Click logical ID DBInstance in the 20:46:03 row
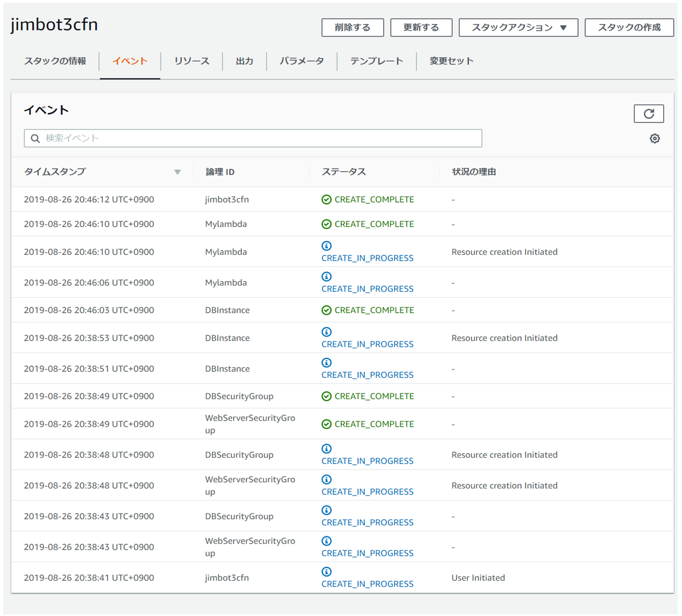 click(228, 311)
